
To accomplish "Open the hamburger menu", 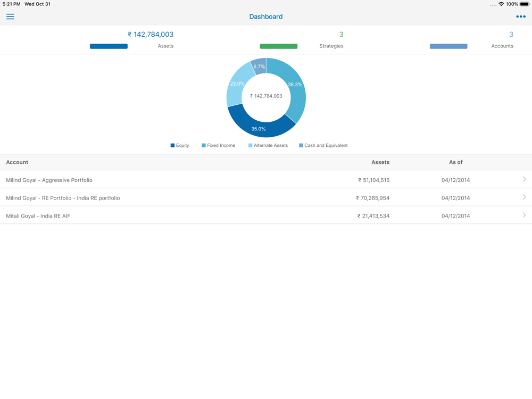I will tap(10, 16).
